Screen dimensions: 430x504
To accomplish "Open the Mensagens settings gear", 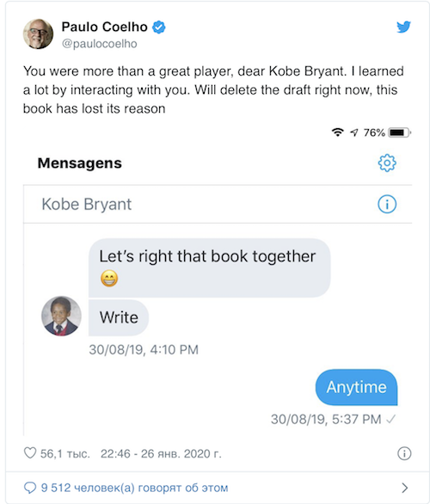I will tap(387, 163).
